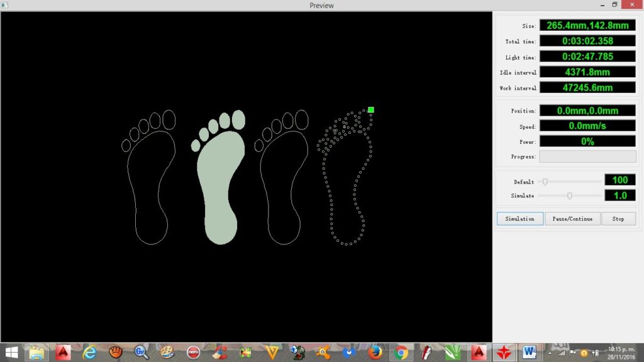Open Nero from the taskbar
Screen dimensions: 644x362
click(x=193, y=353)
